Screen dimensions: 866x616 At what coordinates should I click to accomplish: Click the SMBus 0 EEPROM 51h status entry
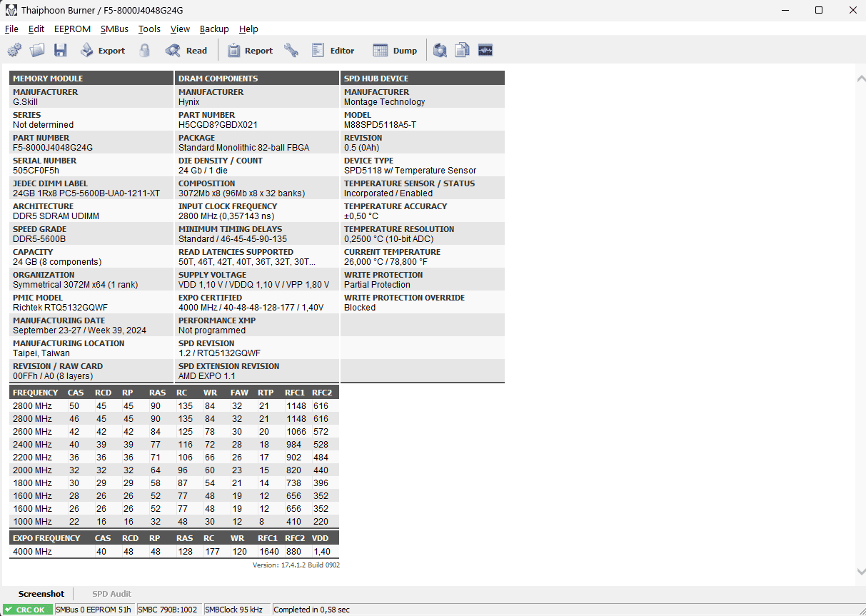(94, 610)
